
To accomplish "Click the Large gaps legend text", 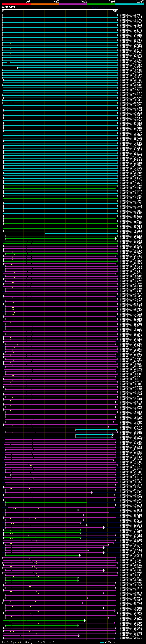I will tap(28, 642).
